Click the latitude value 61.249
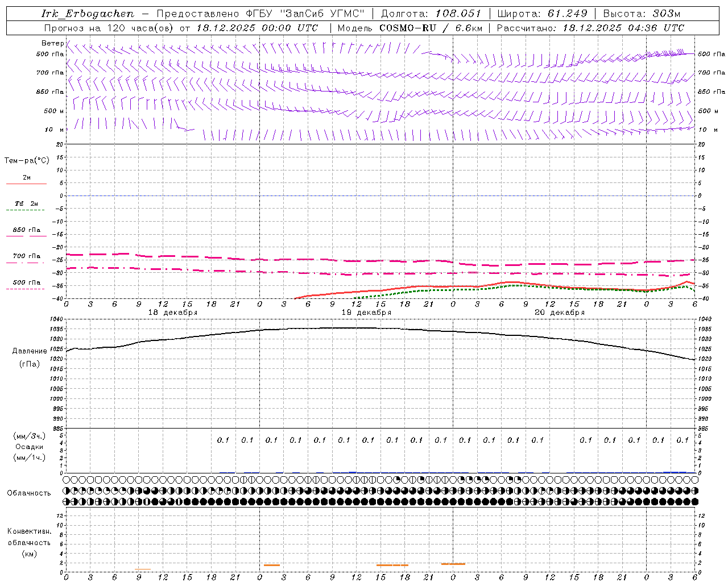This screenshot has height=582, width=728. (x=567, y=14)
